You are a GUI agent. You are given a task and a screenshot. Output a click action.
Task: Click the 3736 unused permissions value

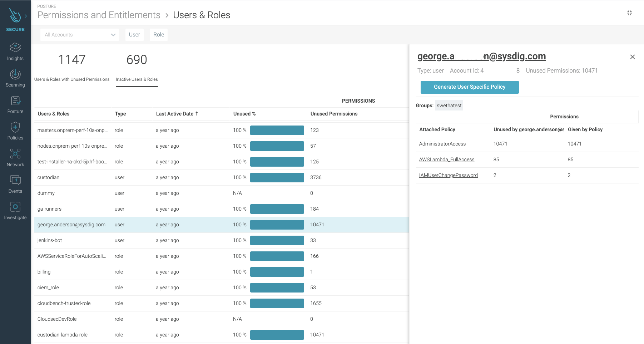(316, 177)
